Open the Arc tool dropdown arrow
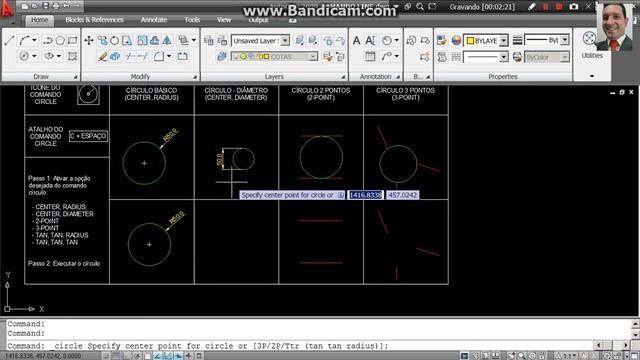 coord(34,40)
